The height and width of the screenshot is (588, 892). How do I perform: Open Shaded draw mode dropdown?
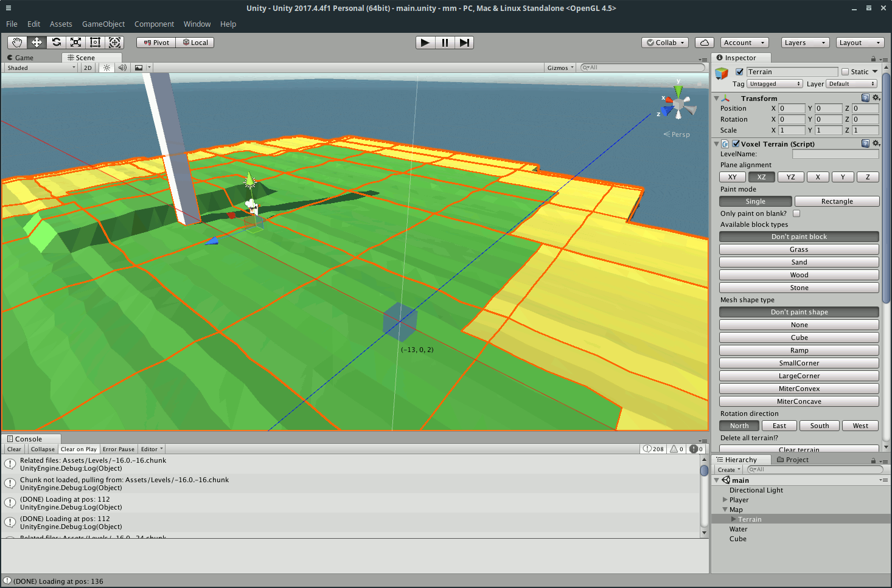point(41,67)
